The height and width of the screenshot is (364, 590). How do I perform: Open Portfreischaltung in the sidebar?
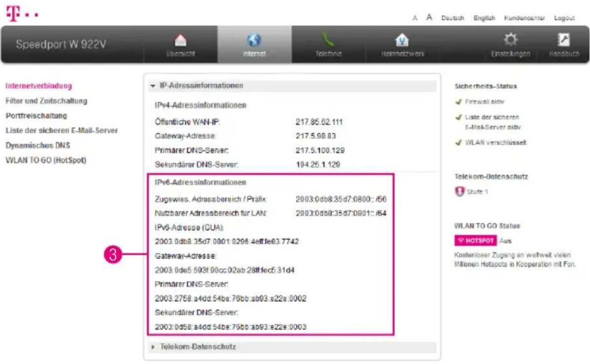point(36,116)
